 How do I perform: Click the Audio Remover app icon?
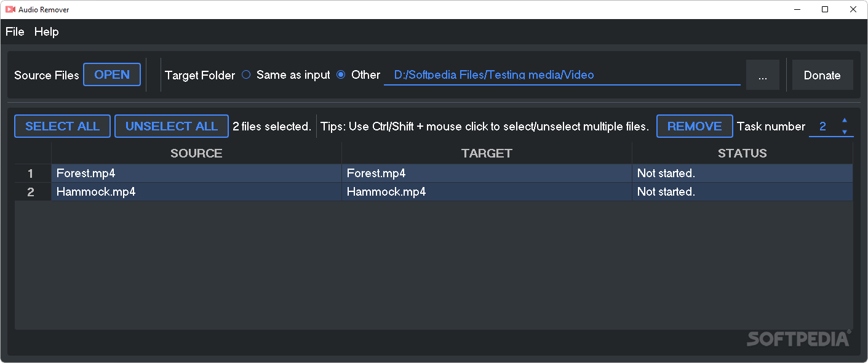pos(9,9)
